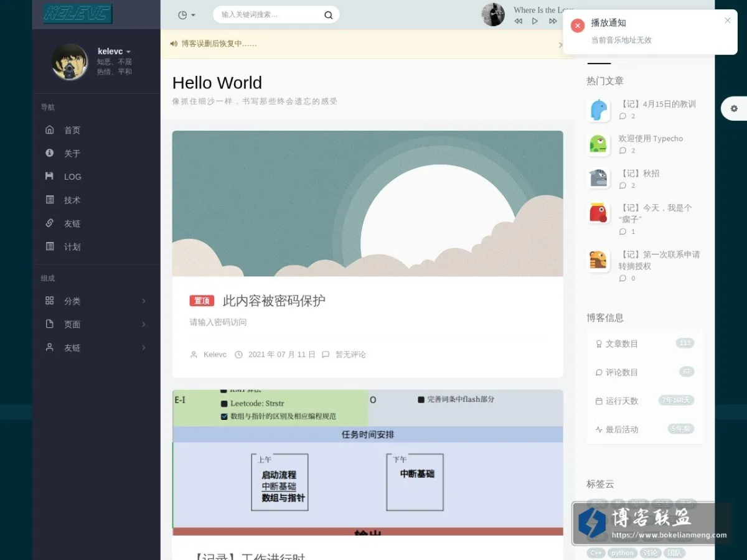Click the speaker icon in the announcement

point(174,44)
